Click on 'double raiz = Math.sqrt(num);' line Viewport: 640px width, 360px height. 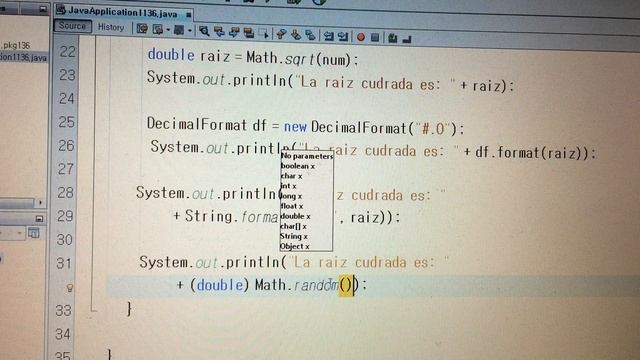coord(253,57)
